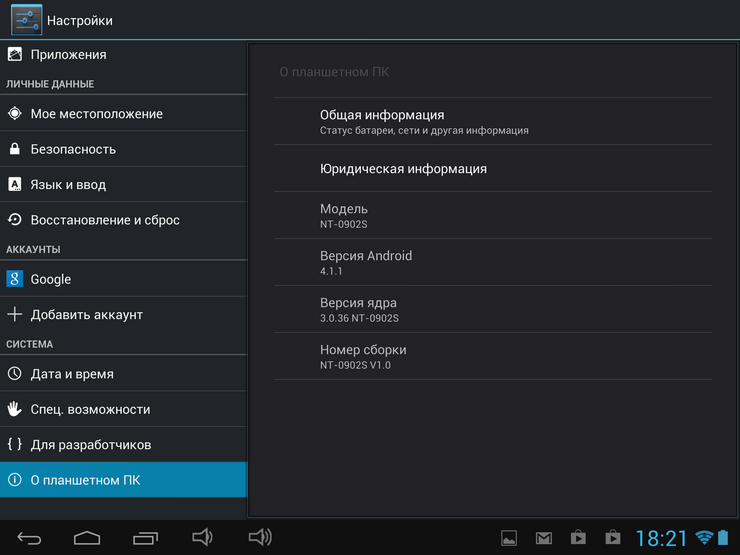Tap the Date and time clock icon
Viewport: 740px width, 555px height.
pyautogui.click(x=15, y=373)
